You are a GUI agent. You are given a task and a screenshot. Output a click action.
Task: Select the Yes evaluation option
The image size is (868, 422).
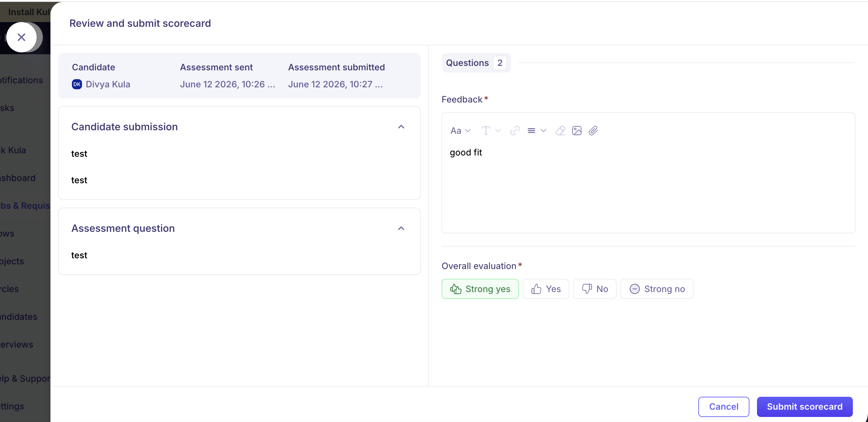point(546,289)
